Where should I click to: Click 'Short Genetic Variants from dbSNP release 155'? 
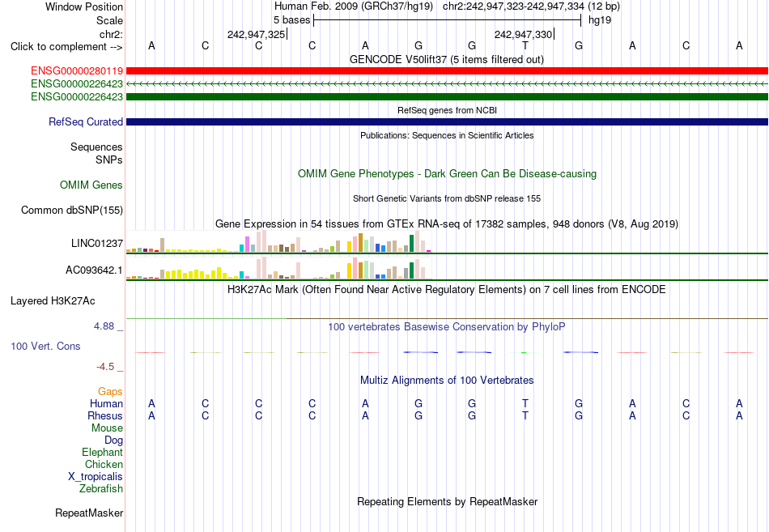[x=447, y=198]
